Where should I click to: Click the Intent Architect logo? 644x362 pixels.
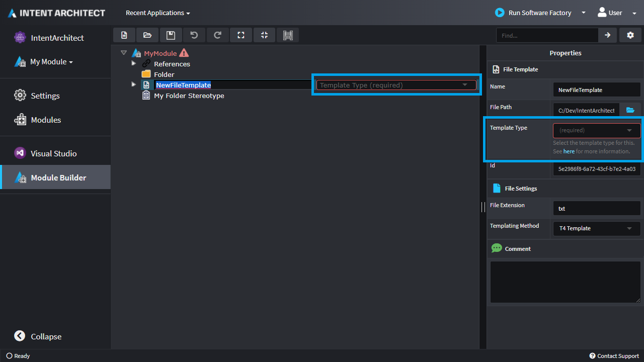coord(56,13)
